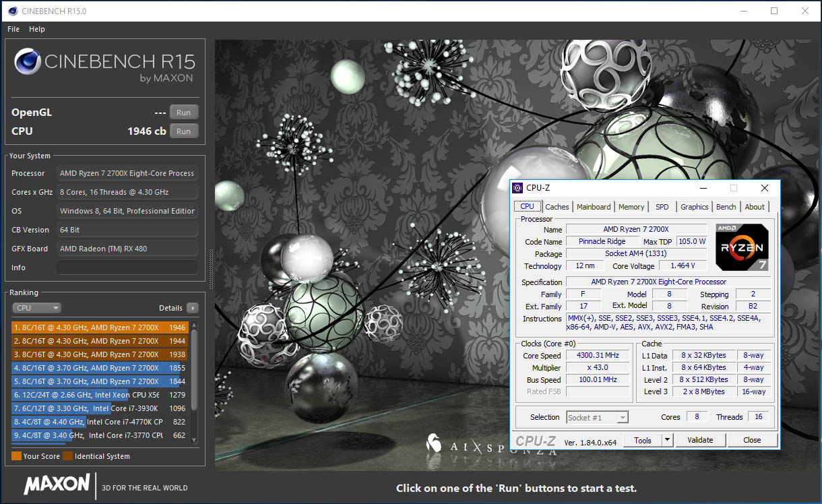Image resolution: width=822 pixels, height=504 pixels.
Task: Open the CPU ranking type dropdown
Action: click(x=36, y=308)
